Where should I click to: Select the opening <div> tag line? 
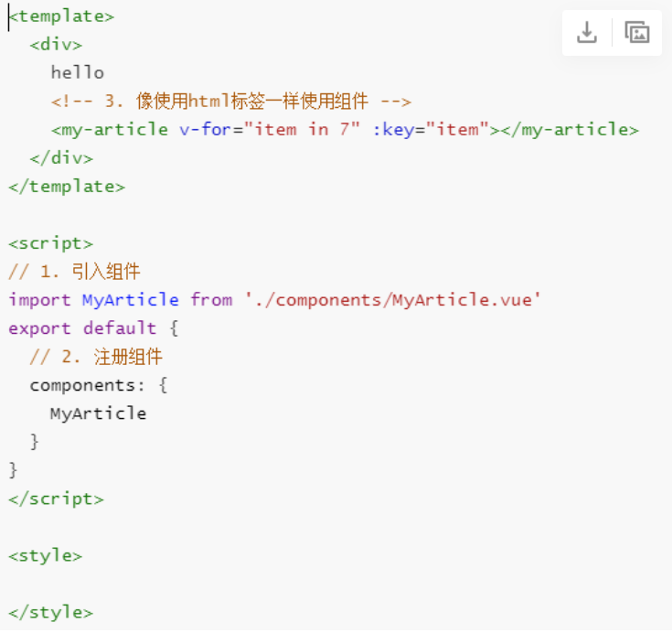(56, 45)
